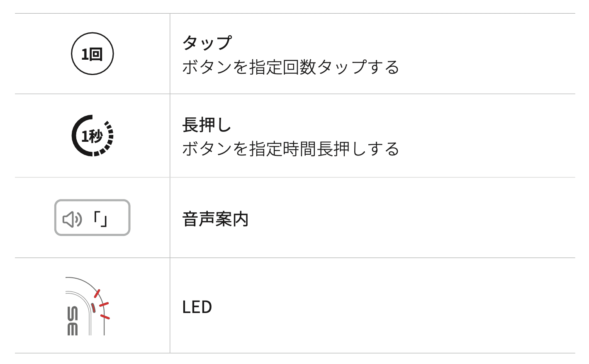Image resolution: width=589 pixels, height=364 pixels.
Task: Click the SE logo on the device illustration
Action: click(72, 320)
